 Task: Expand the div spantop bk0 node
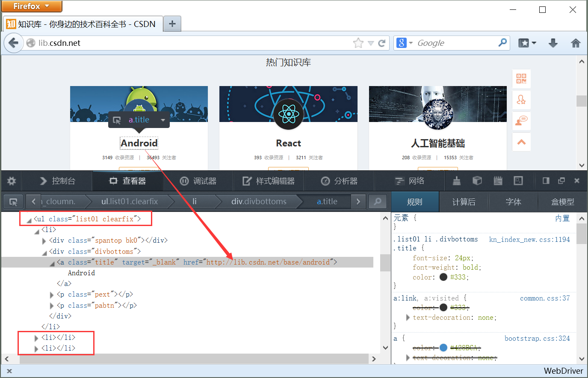pos(44,241)
